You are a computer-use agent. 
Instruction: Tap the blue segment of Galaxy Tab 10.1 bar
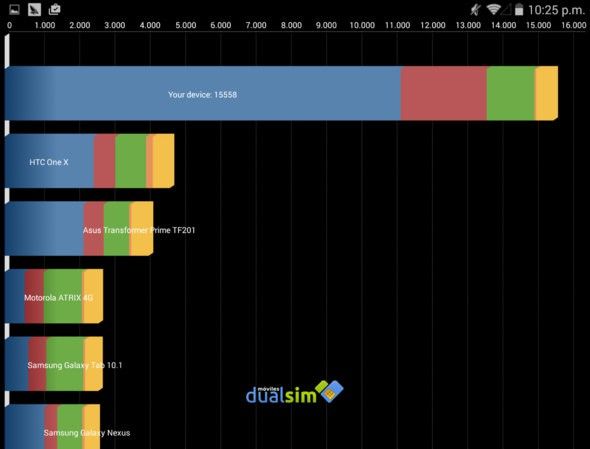17,364
